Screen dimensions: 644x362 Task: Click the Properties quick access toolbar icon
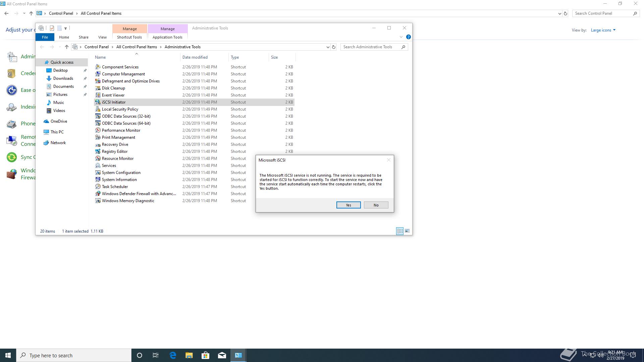pyautogui.click(x=52, y=28)
